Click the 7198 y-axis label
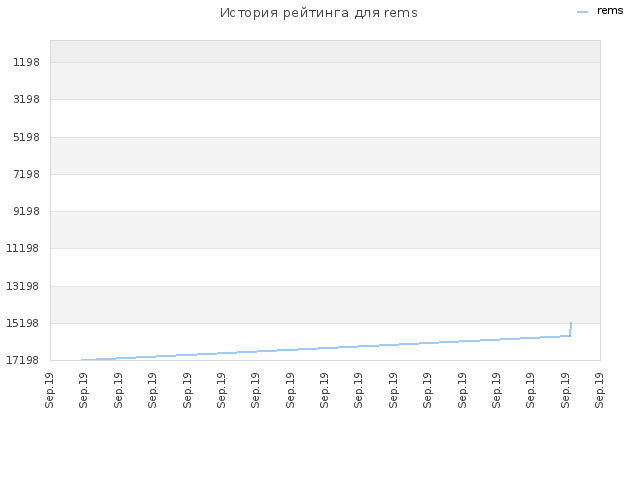Screen dimensions: 640x480 (x=27, y=174)
